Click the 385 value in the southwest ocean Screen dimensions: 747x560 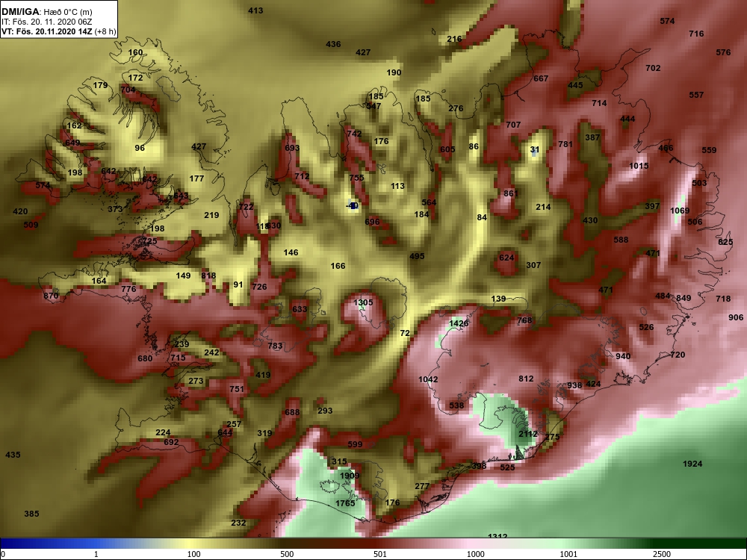[31, 514]
